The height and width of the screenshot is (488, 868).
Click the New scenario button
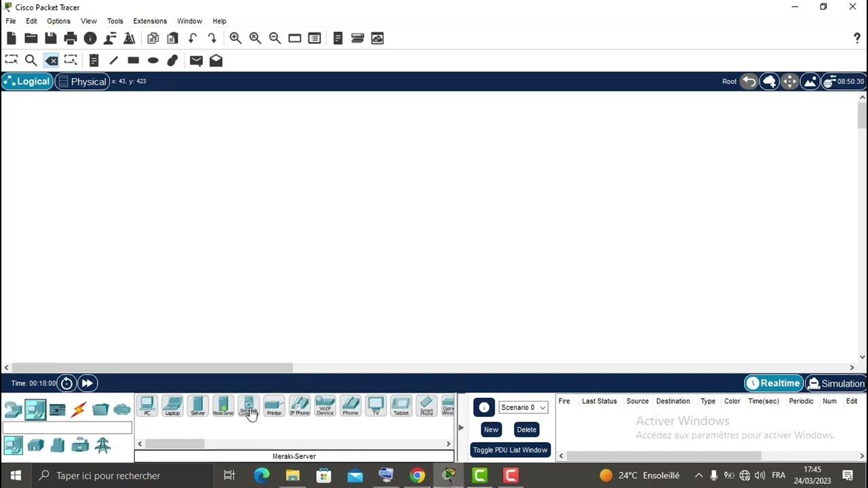point(491,429)
